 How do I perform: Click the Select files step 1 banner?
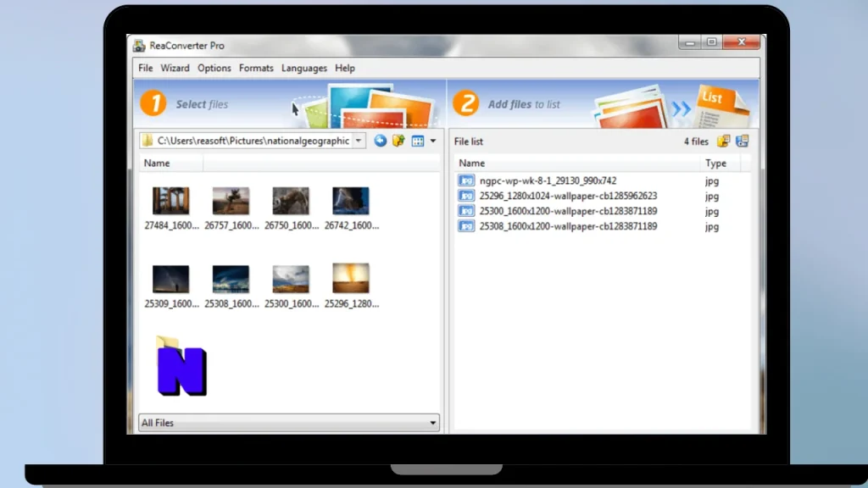[290, 104]
